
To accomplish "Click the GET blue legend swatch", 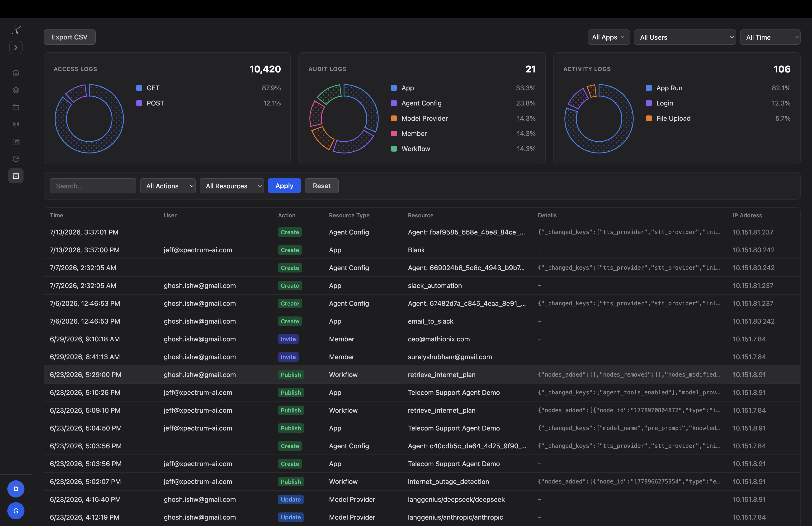I will [139, 88].
